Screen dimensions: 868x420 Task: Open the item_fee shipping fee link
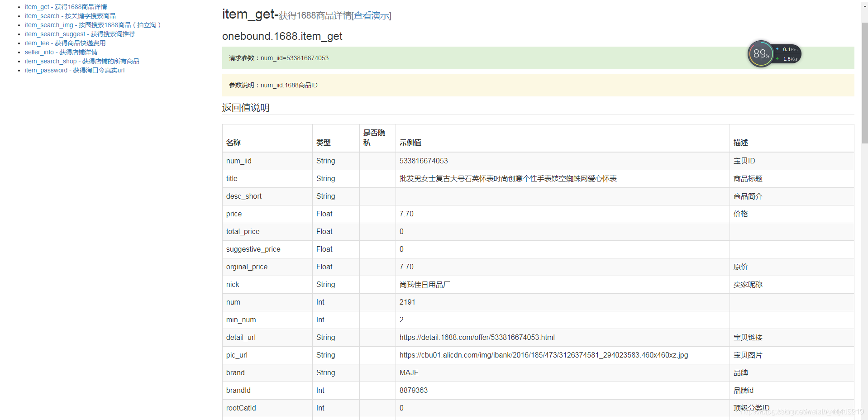65,43
